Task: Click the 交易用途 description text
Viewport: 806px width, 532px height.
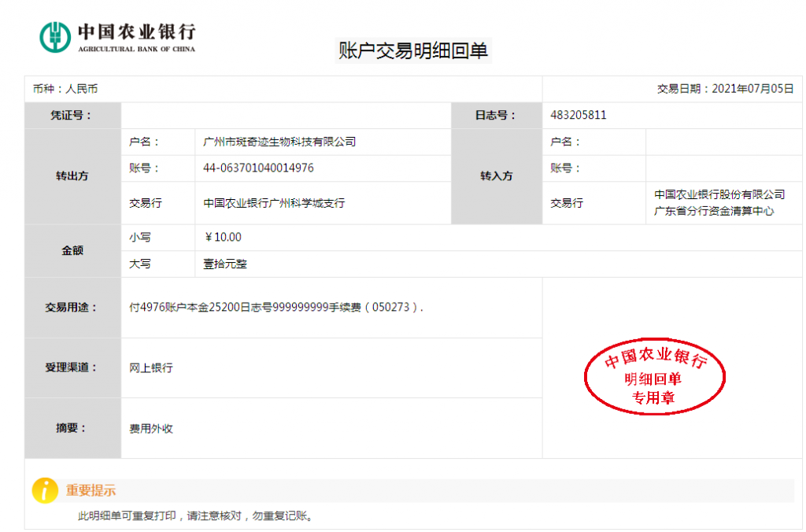Action: pos(276,308)
